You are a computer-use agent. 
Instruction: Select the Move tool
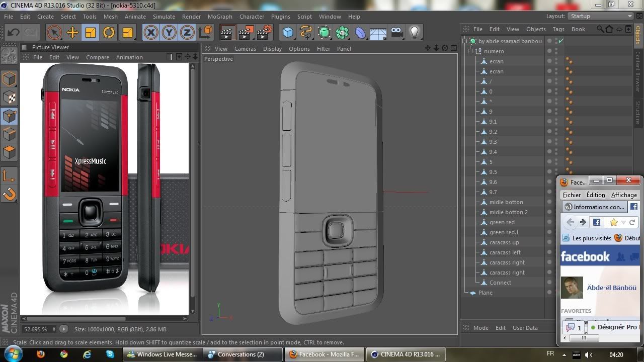pos(72,33)
